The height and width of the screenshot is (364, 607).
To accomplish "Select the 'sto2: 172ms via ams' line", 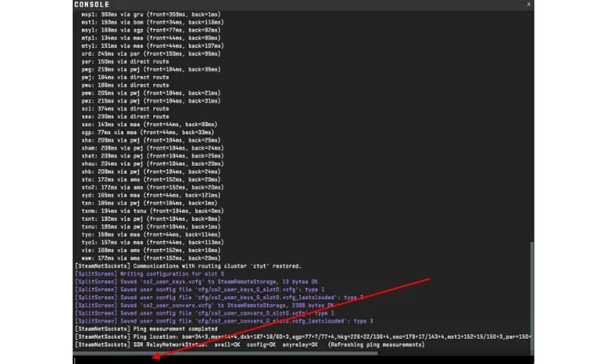I will point(152,187).
